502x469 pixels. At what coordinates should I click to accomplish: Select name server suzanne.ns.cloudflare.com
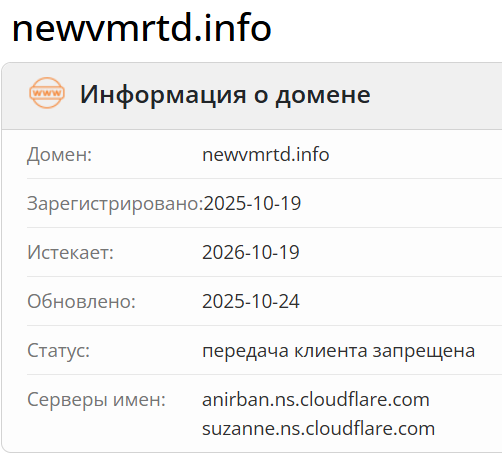318,428
